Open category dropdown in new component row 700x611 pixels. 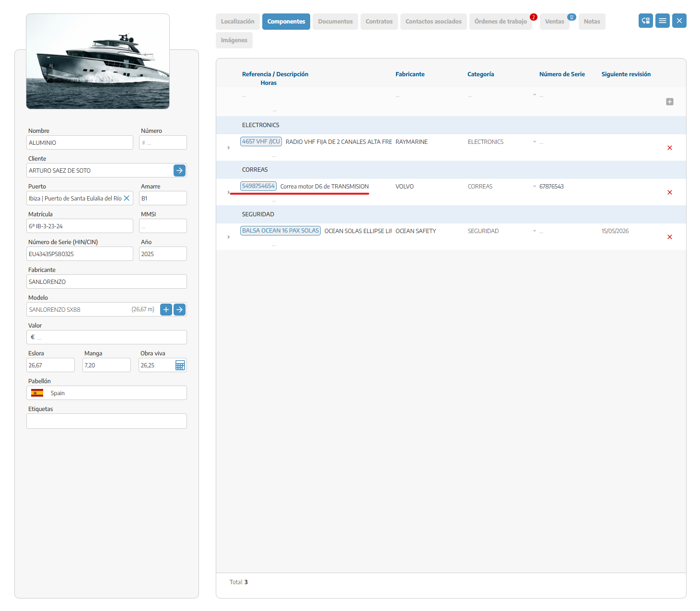535,94
